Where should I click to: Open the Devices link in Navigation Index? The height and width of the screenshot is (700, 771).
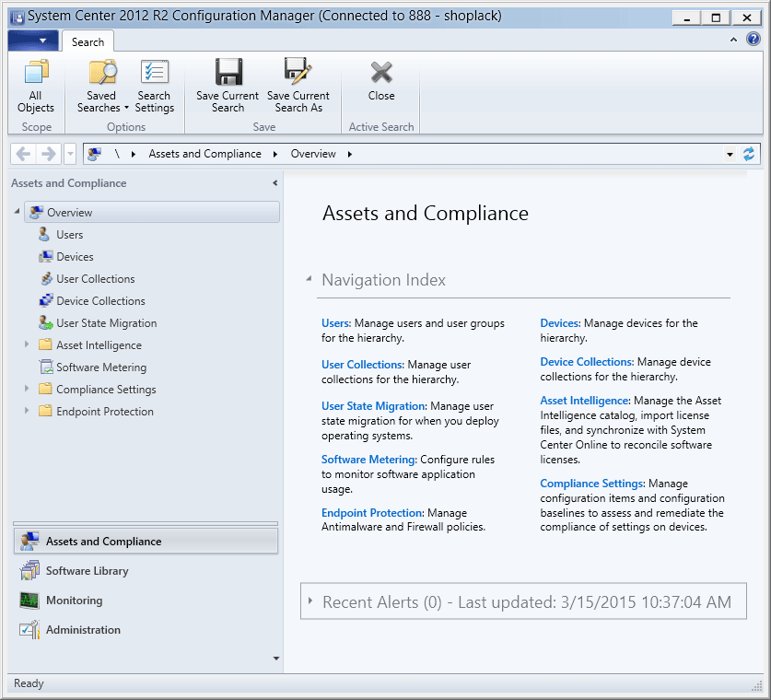pos(559,323)
